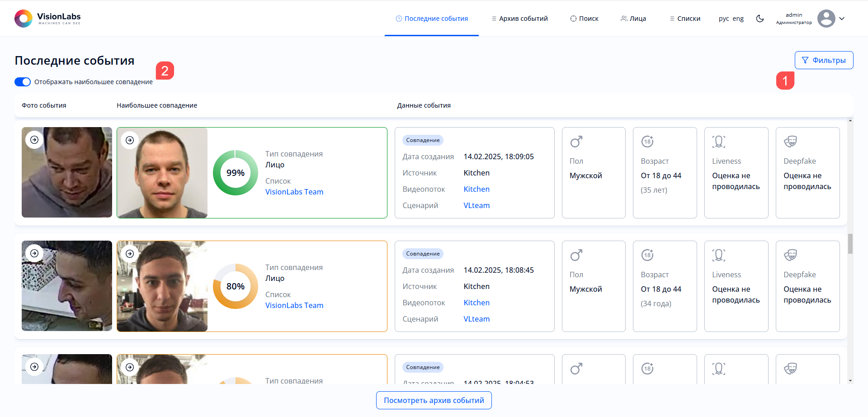Click Совпадение badge on third event
The image size is (868, 417).
[423, 367]
